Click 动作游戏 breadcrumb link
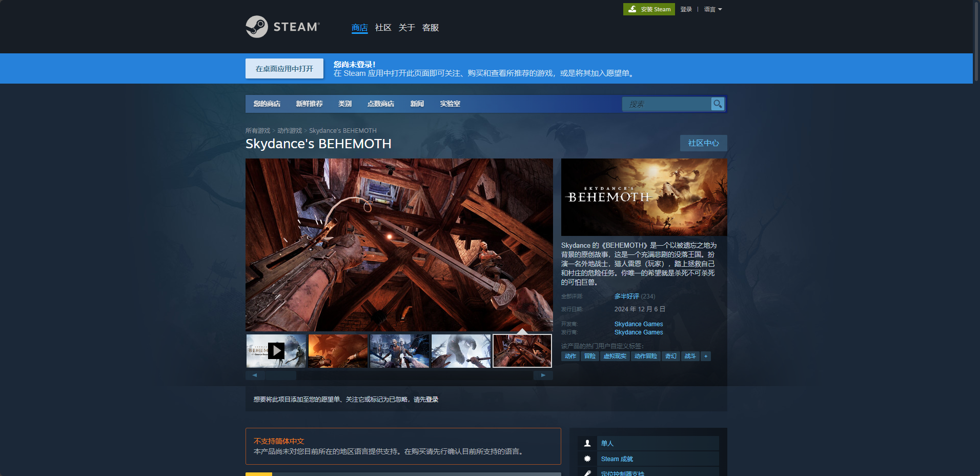The image size is (980, 476). 290,131
